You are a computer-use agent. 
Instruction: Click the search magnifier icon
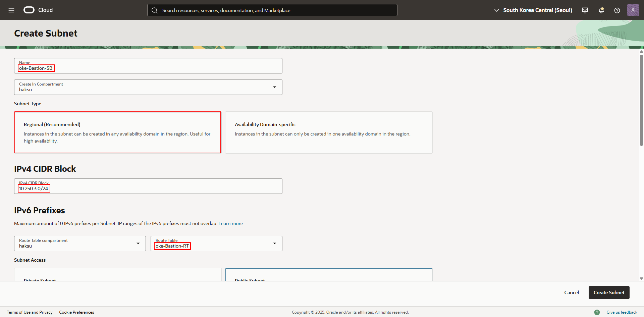[x=155, y=10]
